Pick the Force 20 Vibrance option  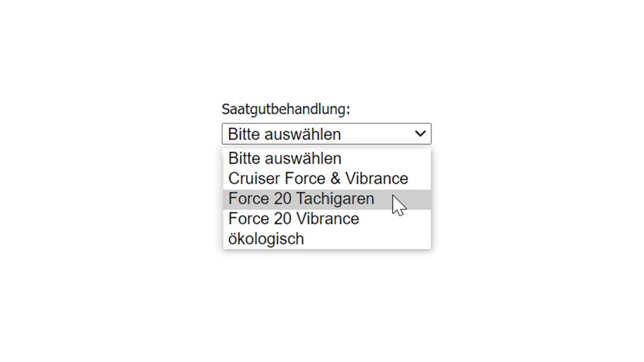coord(293,219)
